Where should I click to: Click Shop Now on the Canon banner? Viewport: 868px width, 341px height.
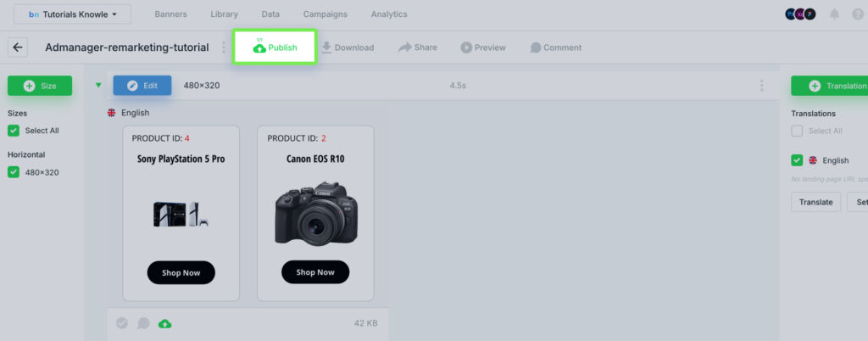[315, 271]
